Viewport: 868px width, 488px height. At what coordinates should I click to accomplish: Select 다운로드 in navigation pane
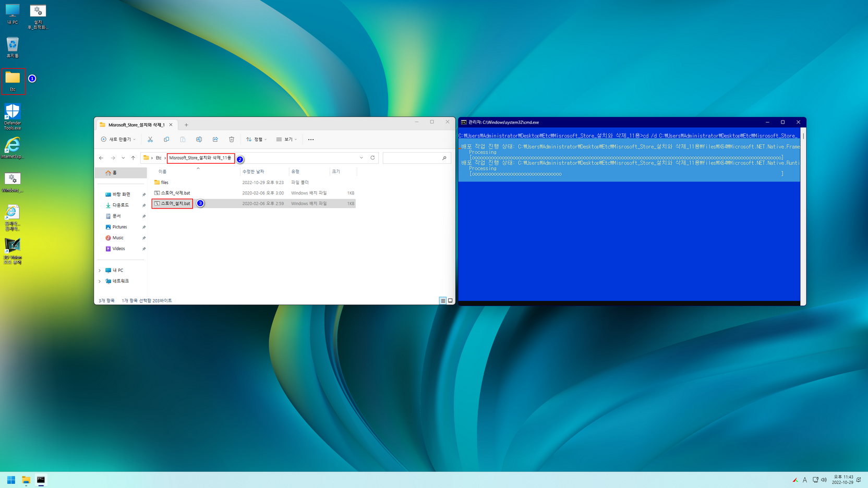pos(121,205)
